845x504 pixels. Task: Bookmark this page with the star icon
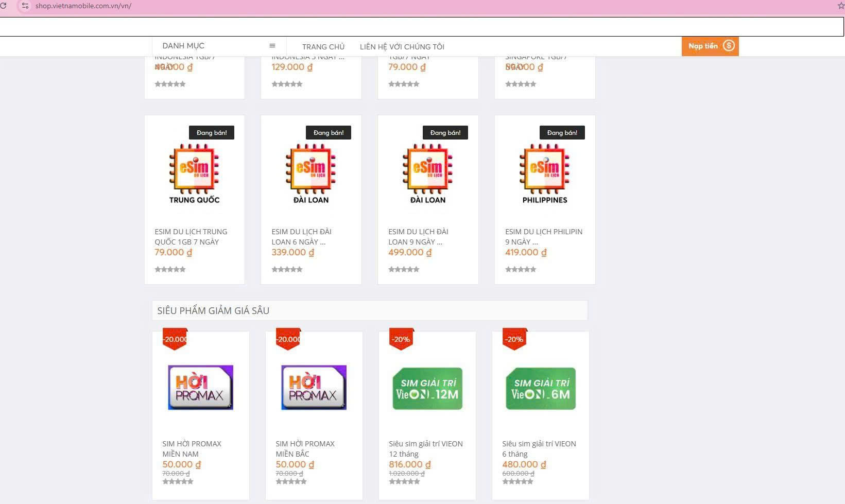[841, 6]
